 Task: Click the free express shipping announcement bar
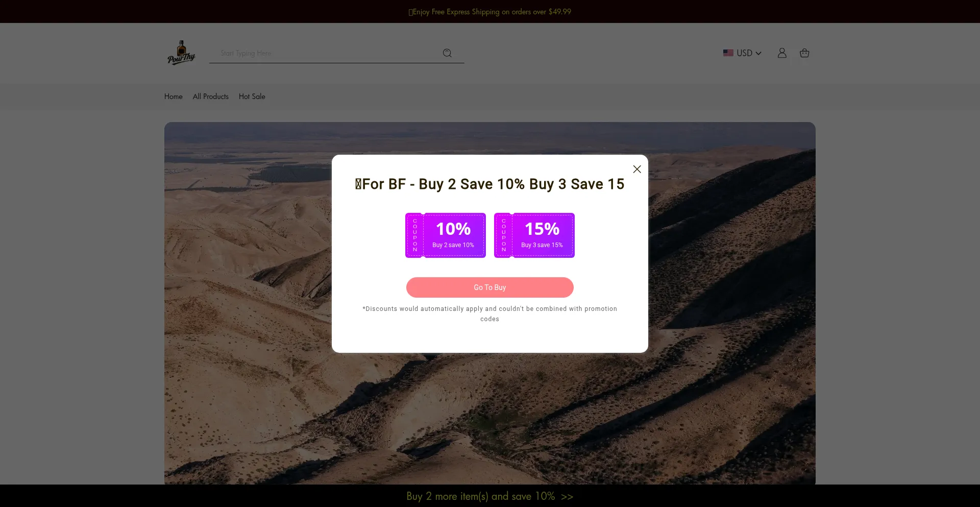(x=490, y=11)
